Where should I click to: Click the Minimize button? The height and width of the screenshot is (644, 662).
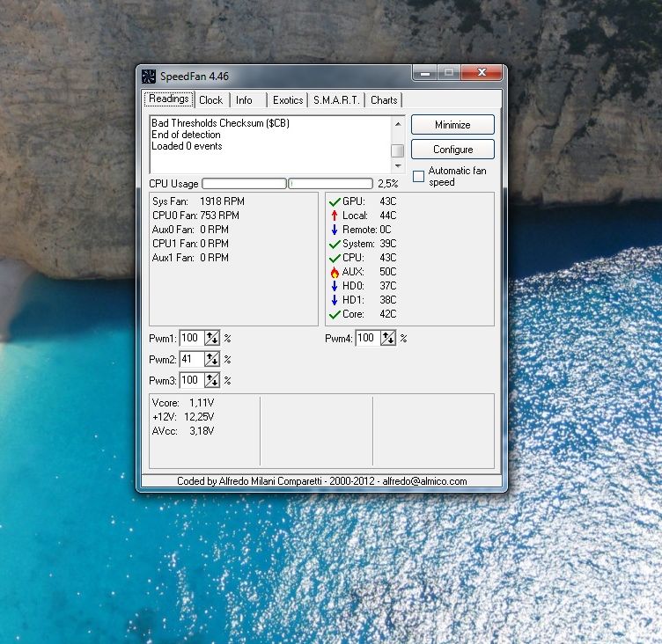[x=452, y=125]
